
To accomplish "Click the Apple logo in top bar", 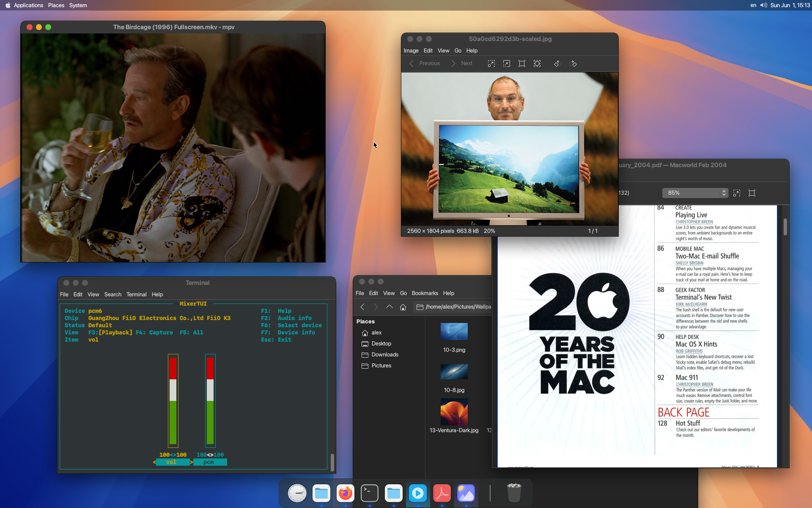I will coord(7,5).
